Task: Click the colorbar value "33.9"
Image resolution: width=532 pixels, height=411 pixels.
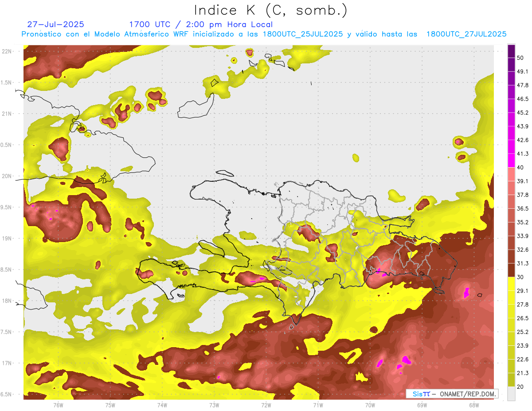Action: point(523,236)
